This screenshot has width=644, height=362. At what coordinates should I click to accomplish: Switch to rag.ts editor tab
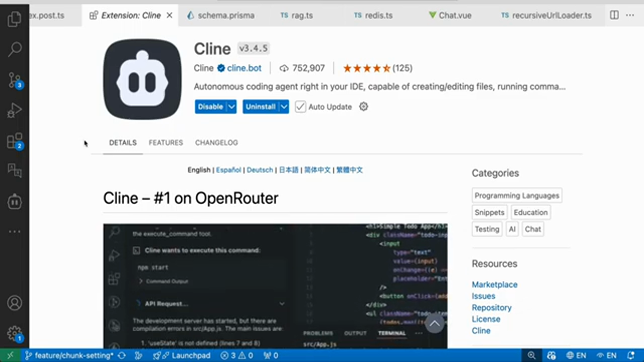[297, 16]
